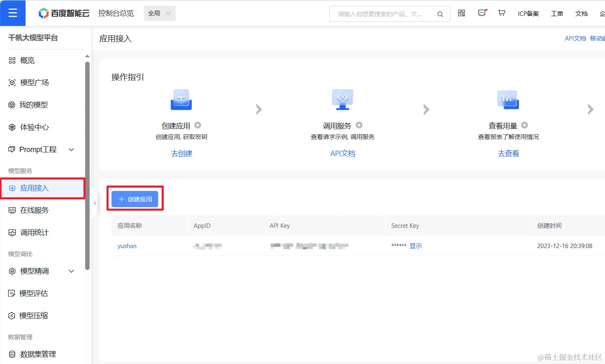Open the API文档 link at page top
Viewport: 605px width, 364px height.
click(x=575, y=39)
